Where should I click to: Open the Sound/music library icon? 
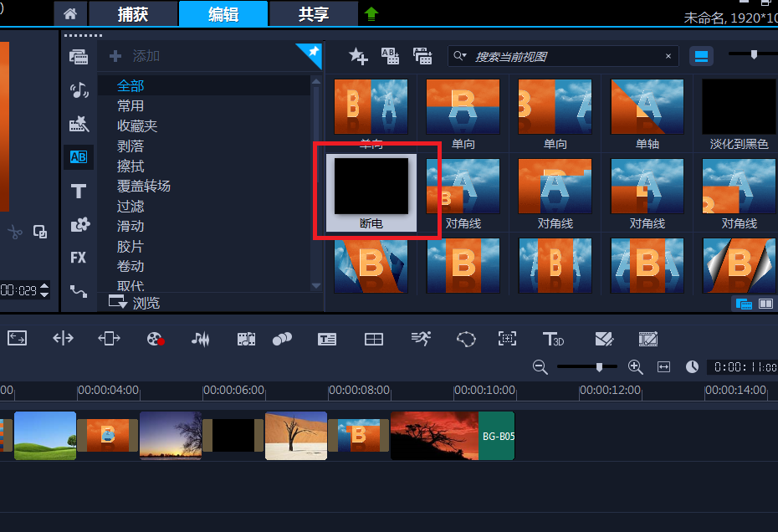pos(79,90)
